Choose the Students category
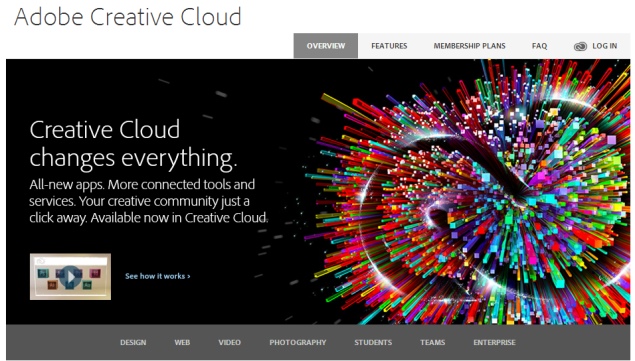635x361 pixels. pyautogui.click(x=373, y=342)
